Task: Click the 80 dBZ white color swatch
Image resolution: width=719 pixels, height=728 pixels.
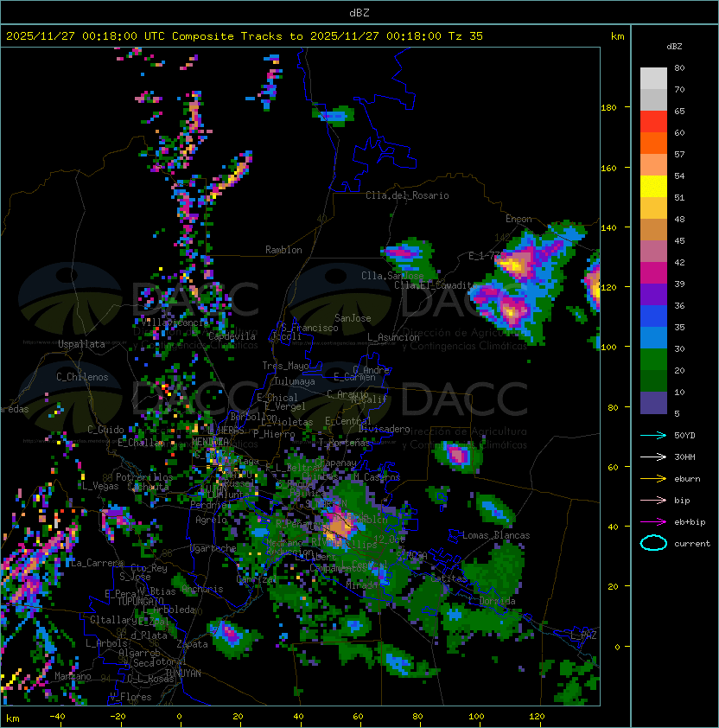Action: point(653,78)
